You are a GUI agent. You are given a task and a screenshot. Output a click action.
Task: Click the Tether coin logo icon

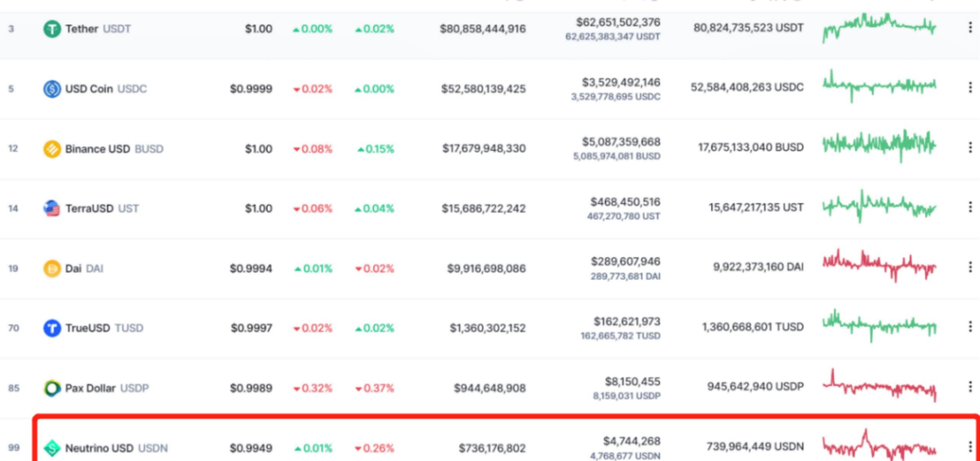(x=52, y=29)
